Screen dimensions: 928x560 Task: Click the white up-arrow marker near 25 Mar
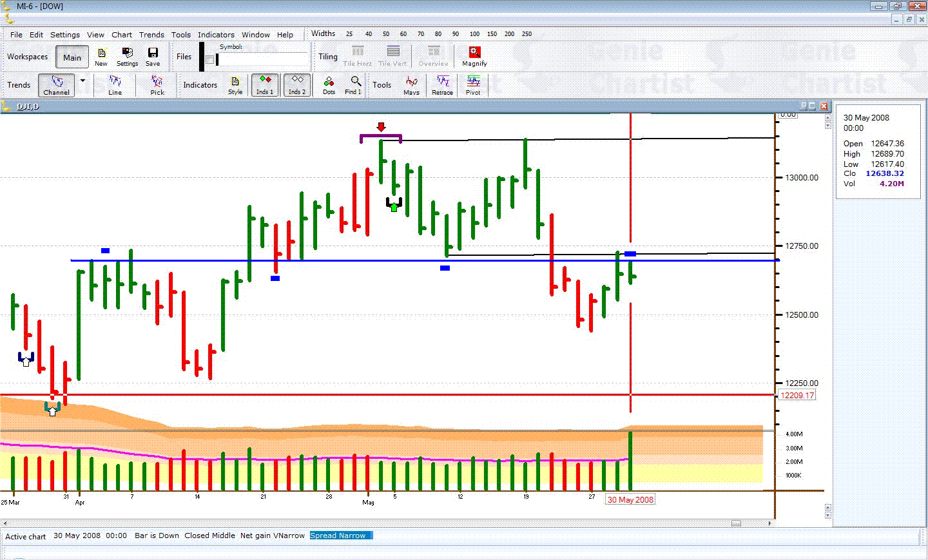(x=26, y=362)
